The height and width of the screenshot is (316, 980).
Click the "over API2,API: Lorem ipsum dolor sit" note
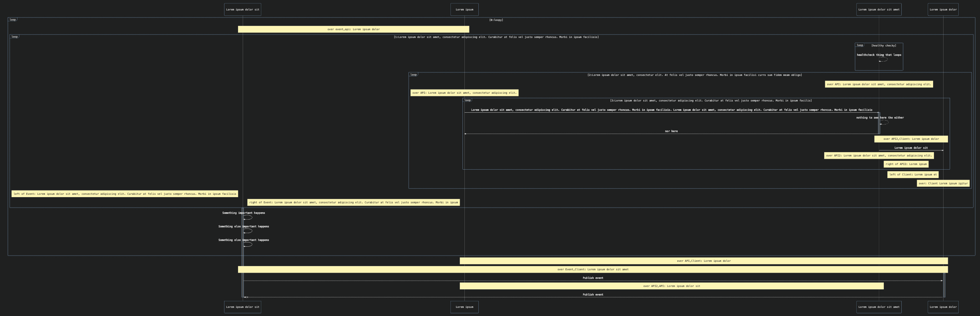click(x=671, y=286)
